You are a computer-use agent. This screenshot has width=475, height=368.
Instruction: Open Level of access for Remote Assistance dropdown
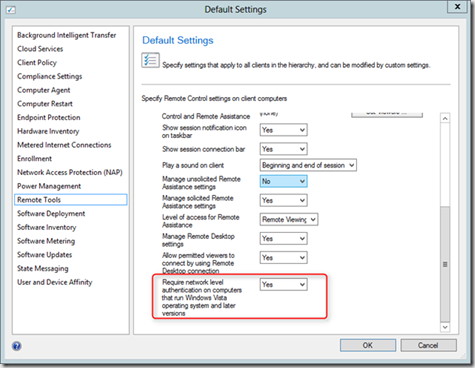pos(289,219)
